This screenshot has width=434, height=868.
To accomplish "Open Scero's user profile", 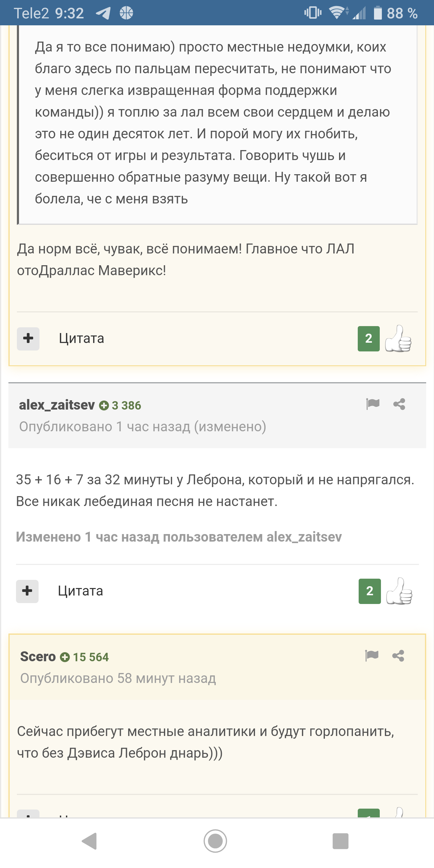I will click(38, 656).
